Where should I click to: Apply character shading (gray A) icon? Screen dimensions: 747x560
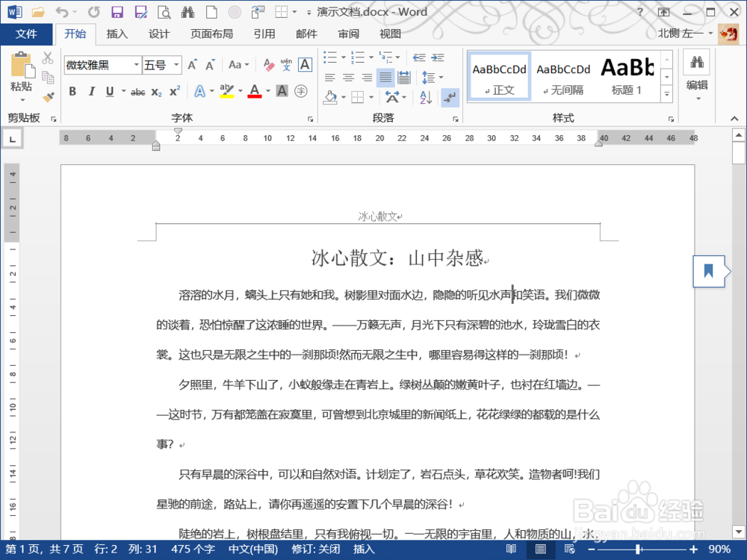(282, 91)
